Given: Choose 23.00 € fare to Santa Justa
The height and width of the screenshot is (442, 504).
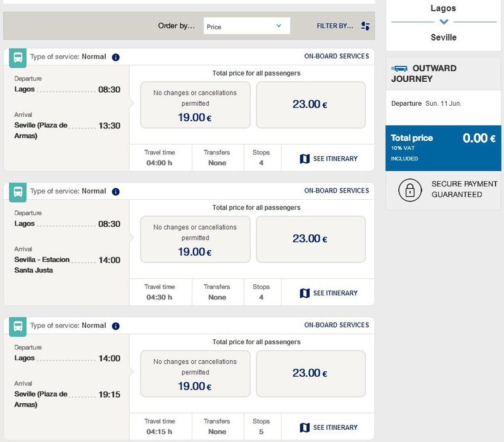Looking at the screenshot, I should coord(310,239).
